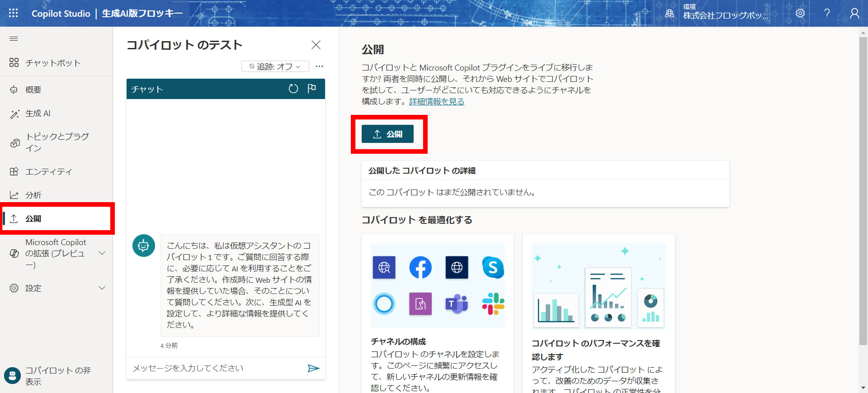Click the teal 公開 publish button
The height and width of the screenshot is (393, 868).
[387, 134]
